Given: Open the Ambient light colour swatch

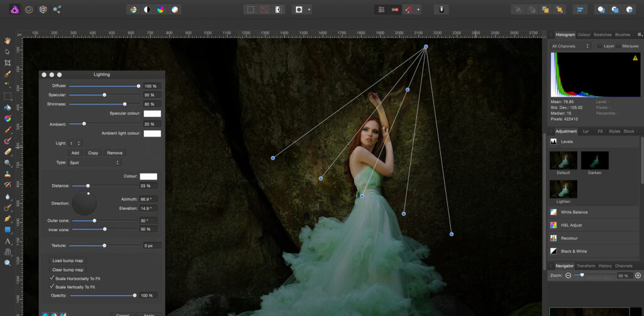Looking at the screenshot, I should pos(152,133).
